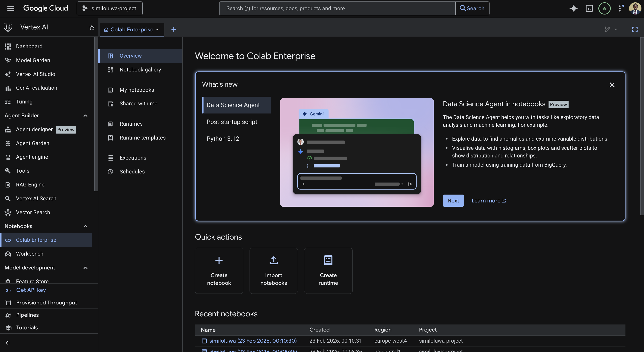Switch to the Post-startup script tab
This screenshot has width=644, height=352.
(232, 122)
